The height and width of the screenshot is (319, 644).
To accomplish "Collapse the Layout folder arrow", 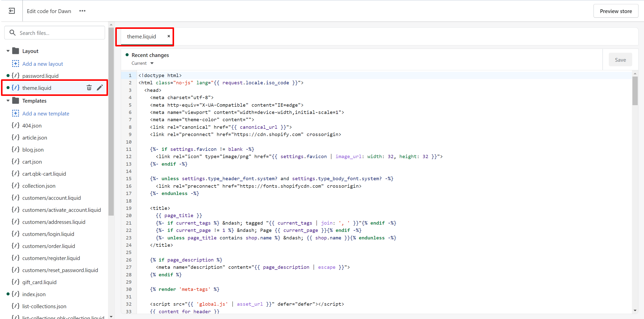I will [x=8, y=51].
